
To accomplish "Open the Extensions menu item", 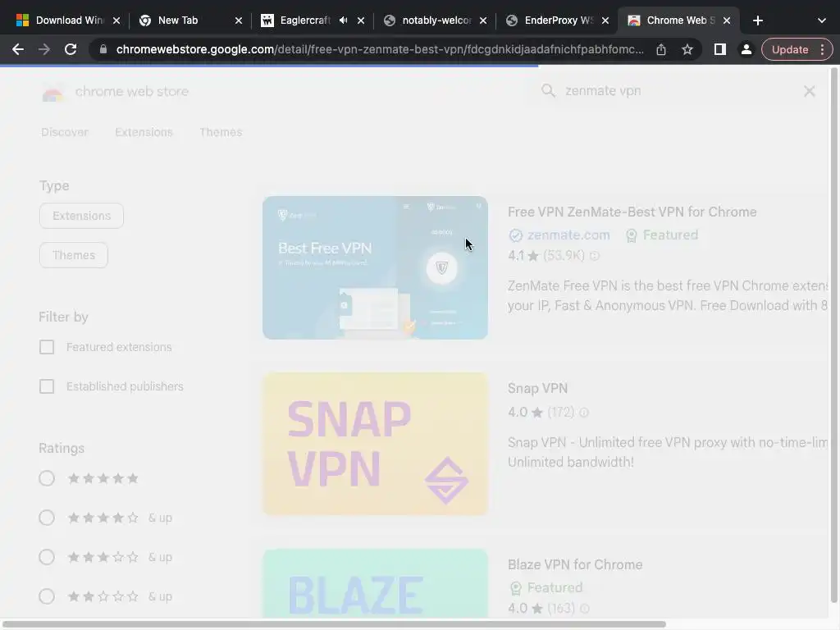I will point(144,132).
